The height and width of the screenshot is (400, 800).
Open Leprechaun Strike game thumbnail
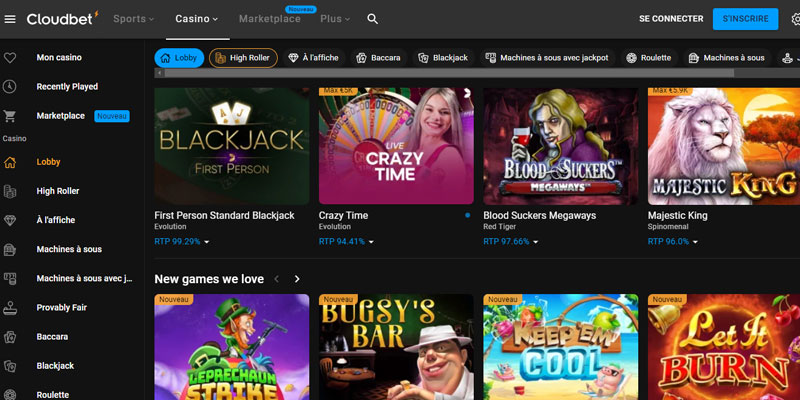point(232,347)
